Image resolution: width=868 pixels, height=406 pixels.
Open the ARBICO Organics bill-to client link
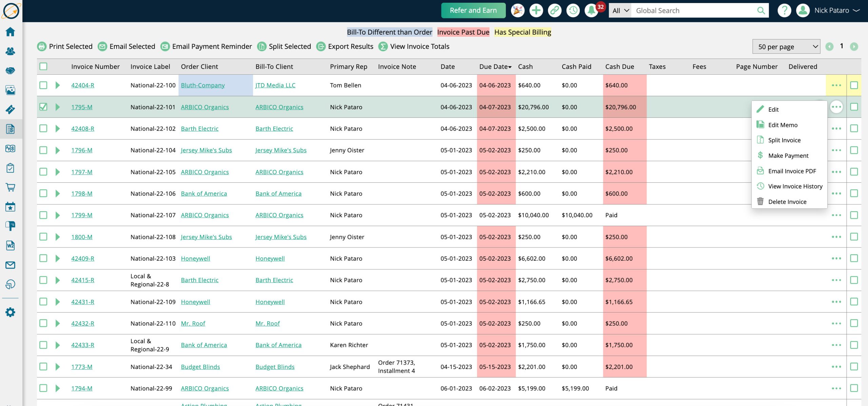pyautogui.click(x=279, y=106)
